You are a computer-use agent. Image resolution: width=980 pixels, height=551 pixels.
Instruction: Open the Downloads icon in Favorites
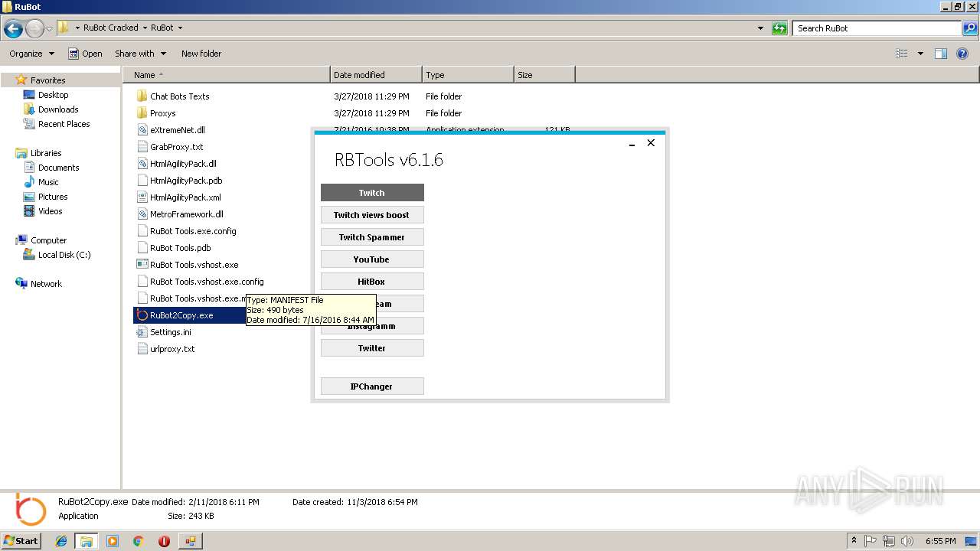(29, 109)
